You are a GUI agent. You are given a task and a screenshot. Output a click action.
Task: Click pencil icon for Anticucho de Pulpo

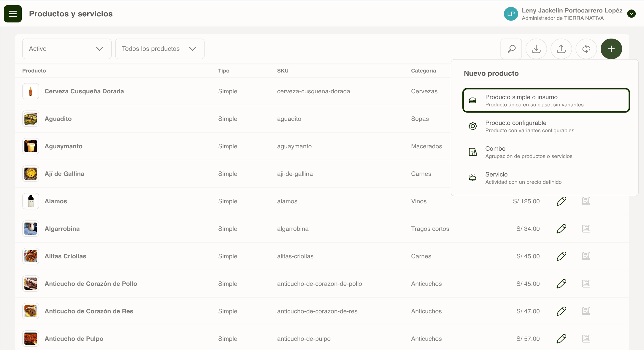click(x=561, y=339)
